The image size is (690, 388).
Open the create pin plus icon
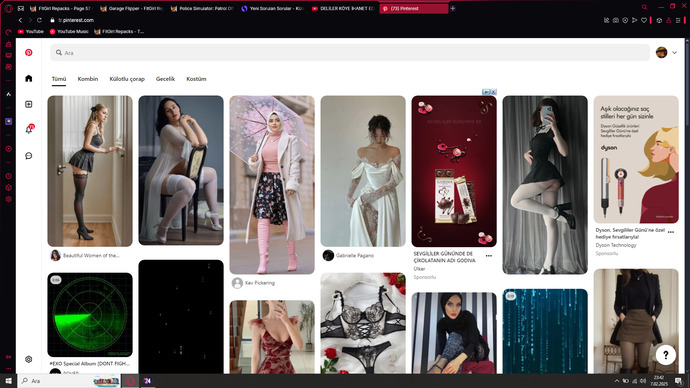(x=29, y=104)
